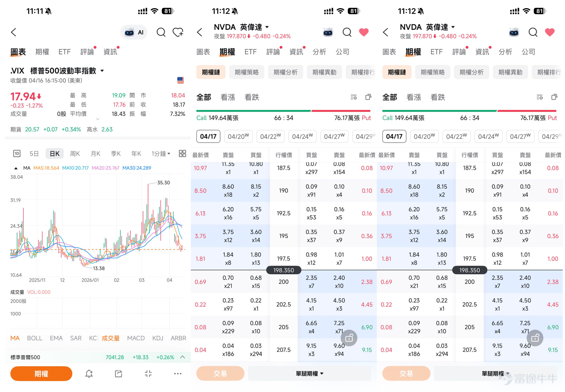The image size is (565, 392).
Task: Tap search icon on middle NVDA screen
Action: tap(347, 32)
